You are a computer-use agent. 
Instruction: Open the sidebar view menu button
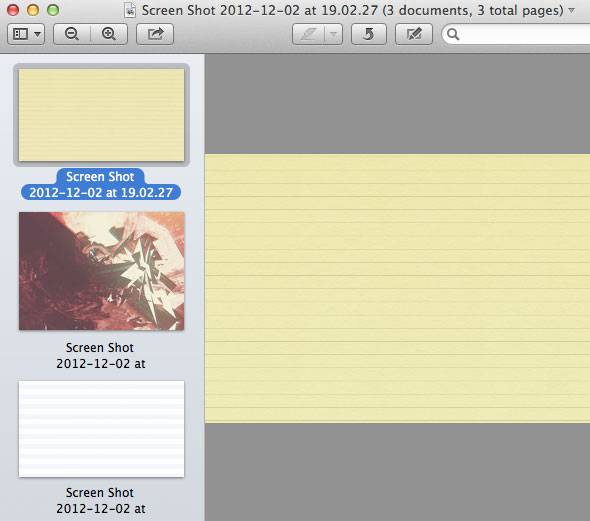coord(26,34)
